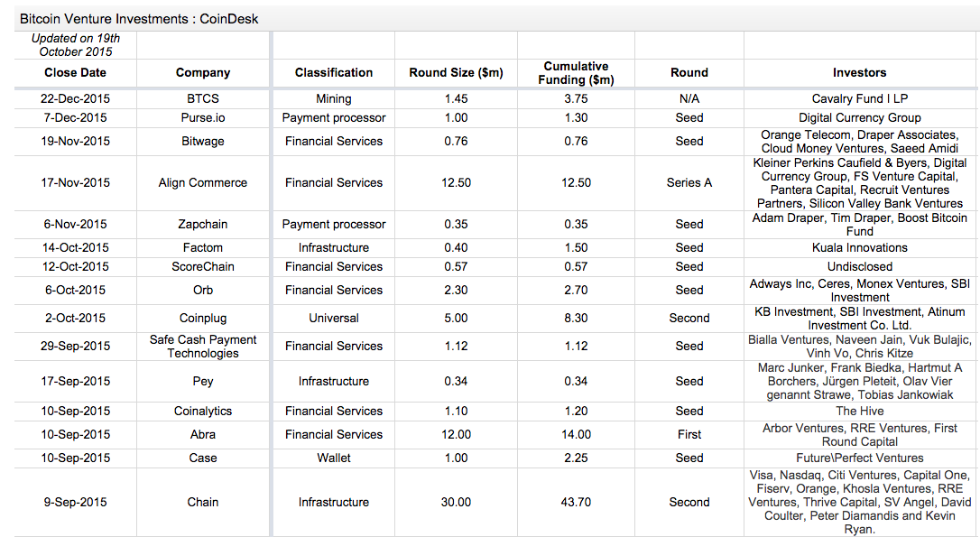Select Chain's round size '30.00'
980x537 pixels.
click(x=457, y=502)
